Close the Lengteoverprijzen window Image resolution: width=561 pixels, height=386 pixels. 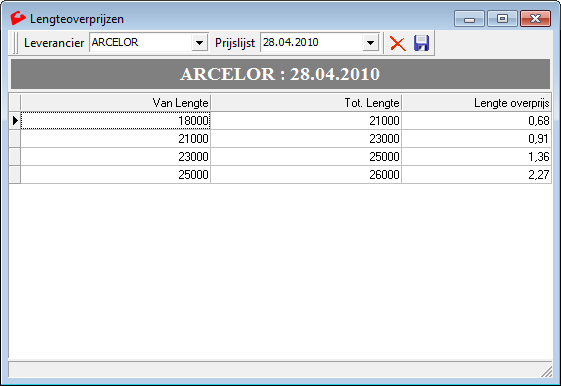[535, 19]
